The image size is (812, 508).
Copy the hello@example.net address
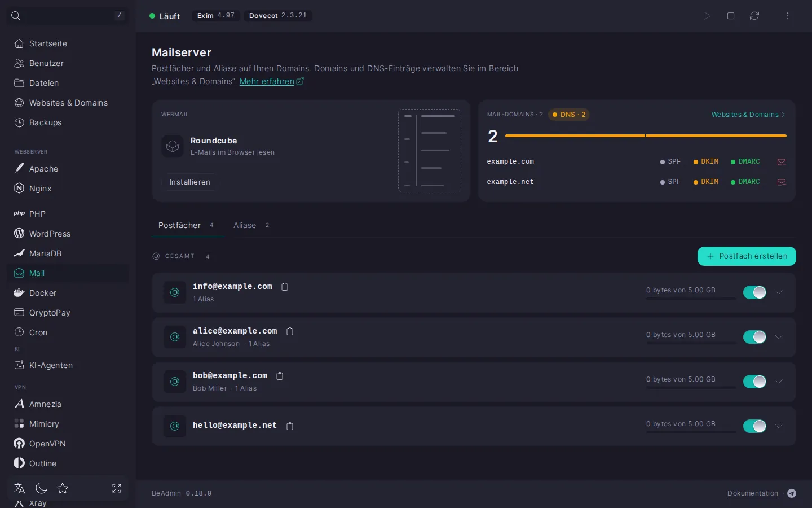click(x=290, y=426)
